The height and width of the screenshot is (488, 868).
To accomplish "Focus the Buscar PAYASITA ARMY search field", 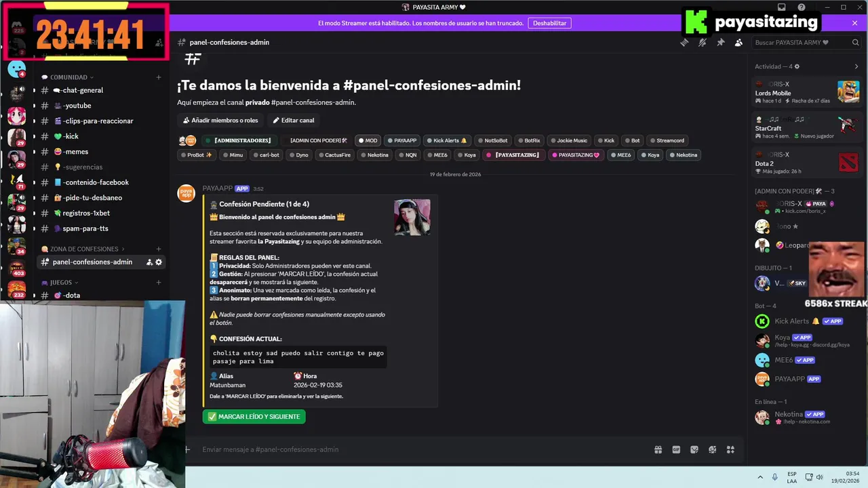I will coord(806,42).
